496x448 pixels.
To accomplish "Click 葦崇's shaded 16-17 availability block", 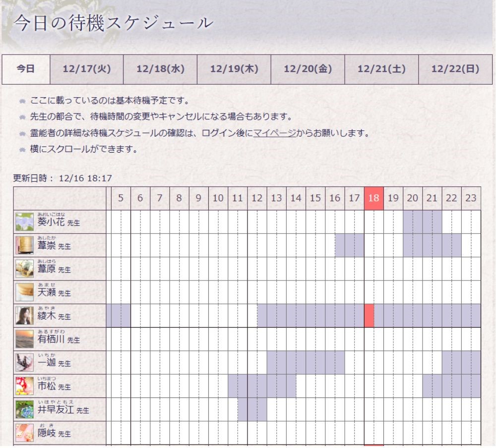I will (350, 245).
